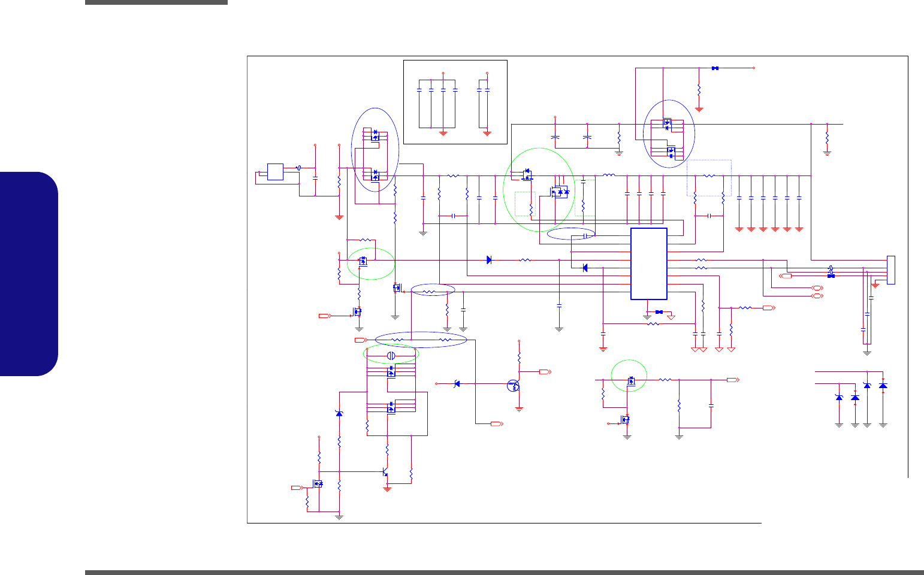This screenshot has width=924, height=575.
Task: Select the red input port at bottom-left MOSFET gate
Action: point(297,488)
